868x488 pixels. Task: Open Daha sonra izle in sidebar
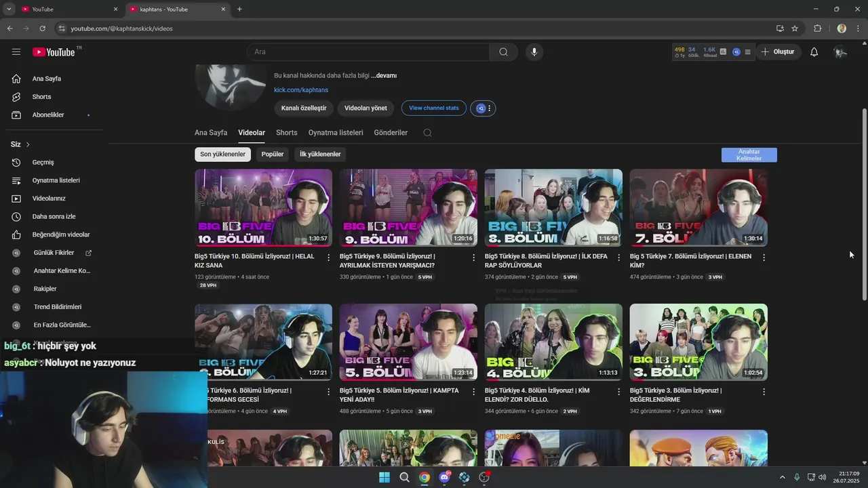tap(54, 217)
